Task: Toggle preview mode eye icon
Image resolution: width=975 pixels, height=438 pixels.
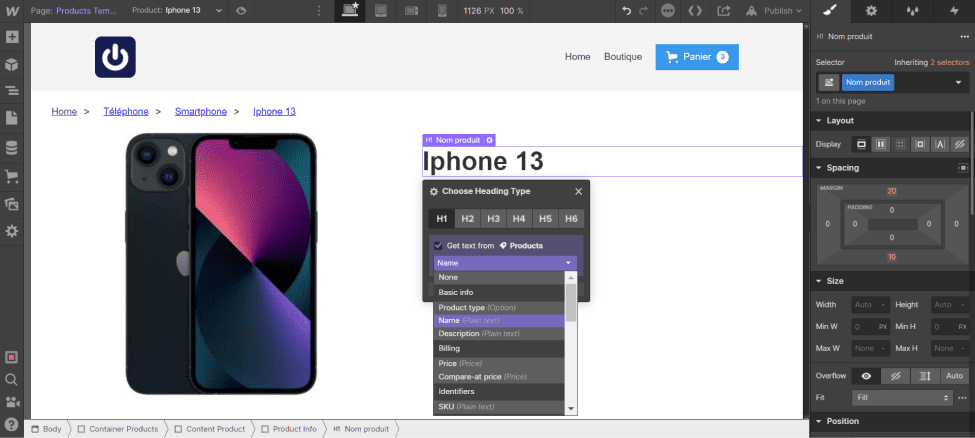Action: 241,11
